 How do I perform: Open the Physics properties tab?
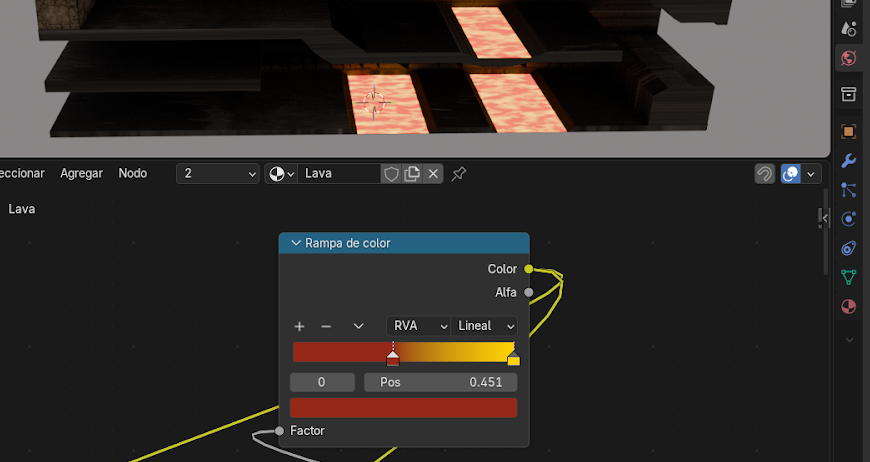tap(848, 219)
